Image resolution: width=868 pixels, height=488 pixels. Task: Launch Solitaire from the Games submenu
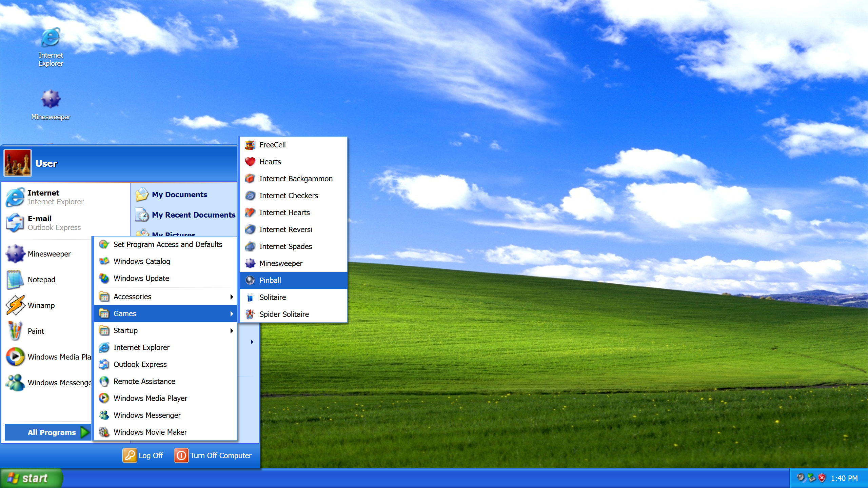pyautogui.click(x=294, y=297)
